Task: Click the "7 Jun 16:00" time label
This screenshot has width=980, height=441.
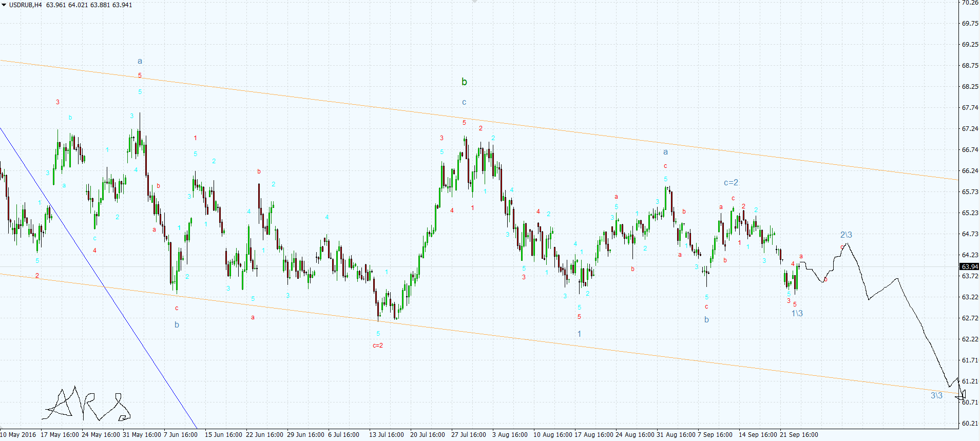Action: (181, 434)
